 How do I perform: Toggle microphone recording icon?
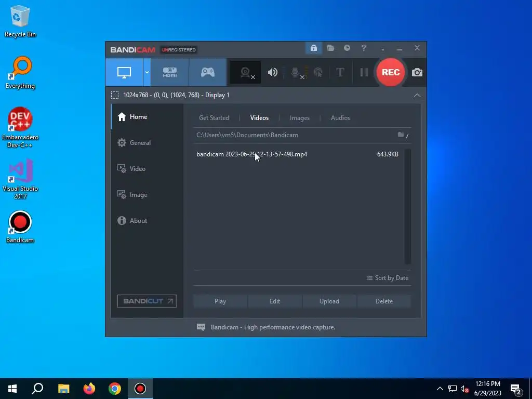pos(296,72)
